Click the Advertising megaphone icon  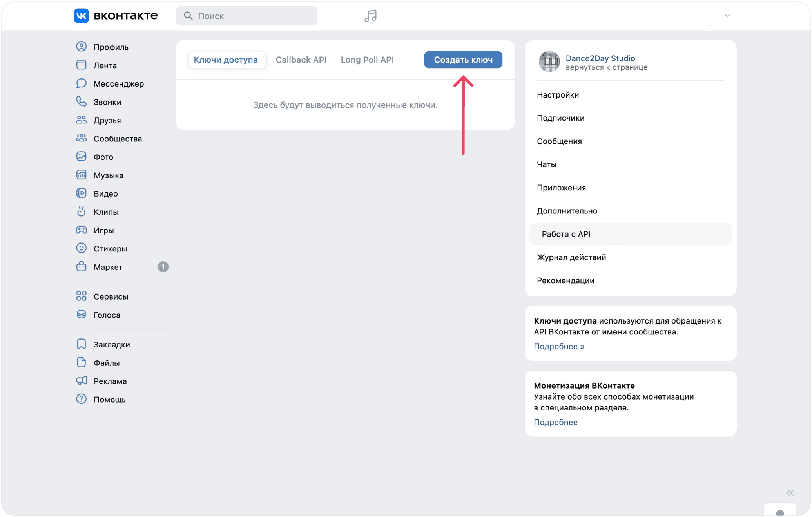click(x=81, y=381)
